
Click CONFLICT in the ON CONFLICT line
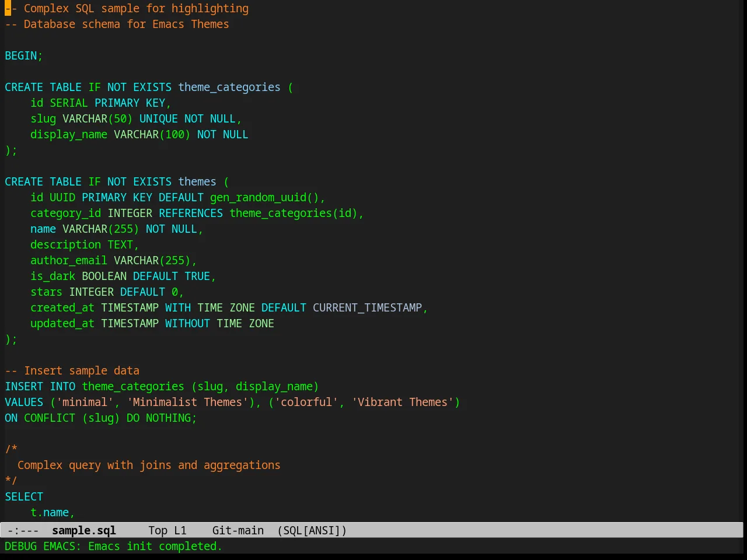pyautogui.click(x=50, y=418)
